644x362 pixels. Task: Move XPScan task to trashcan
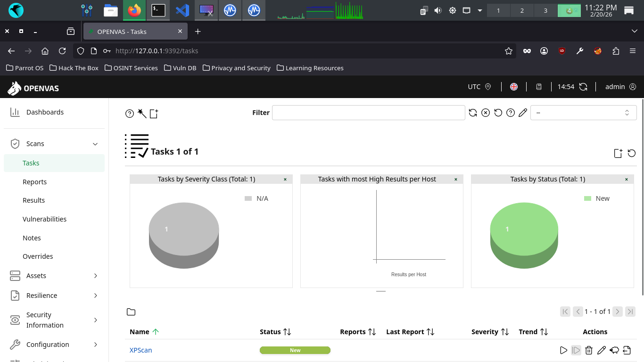588,350
